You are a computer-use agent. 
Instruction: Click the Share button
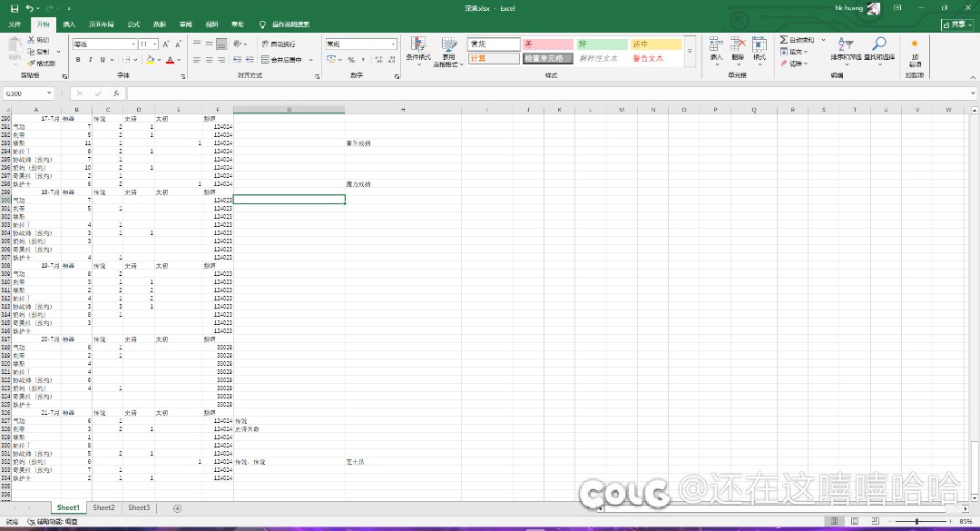point(957,25)
